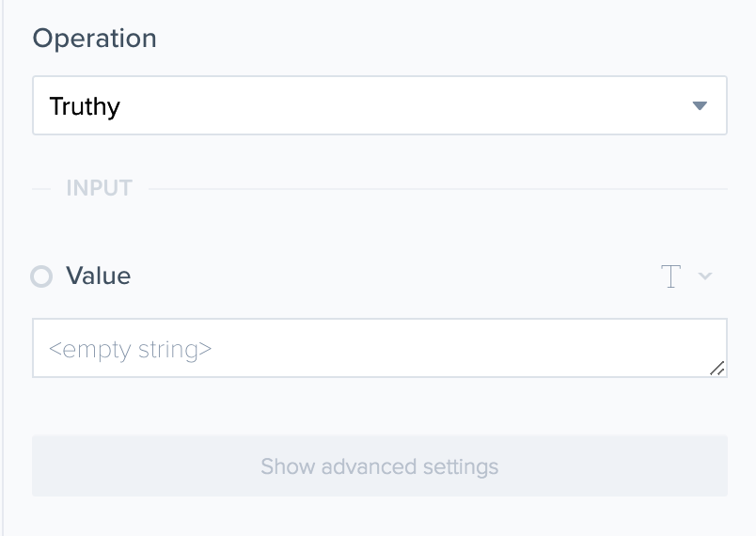Focus the Value text input area
Image resolution: width=756 pixels, height=536 pixels.
[x=379, y=348]
